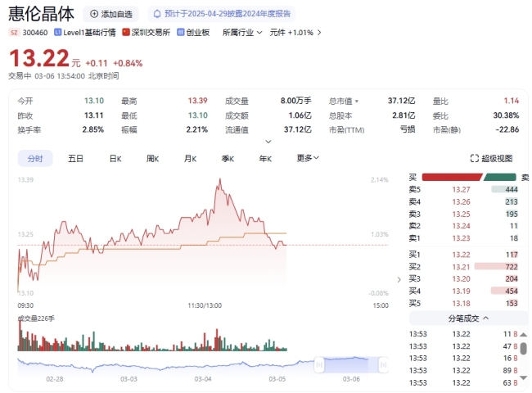Click the 换手率 value 2.85%
Viewport: 532px width, 393px height.
93,129
